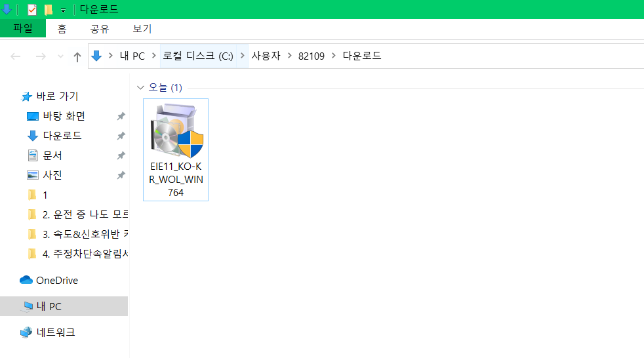Image resolution: width=644 pixels, height=358 pixels.
Task: Open the 공유 ribbon tab
Action: pos(100,29)
